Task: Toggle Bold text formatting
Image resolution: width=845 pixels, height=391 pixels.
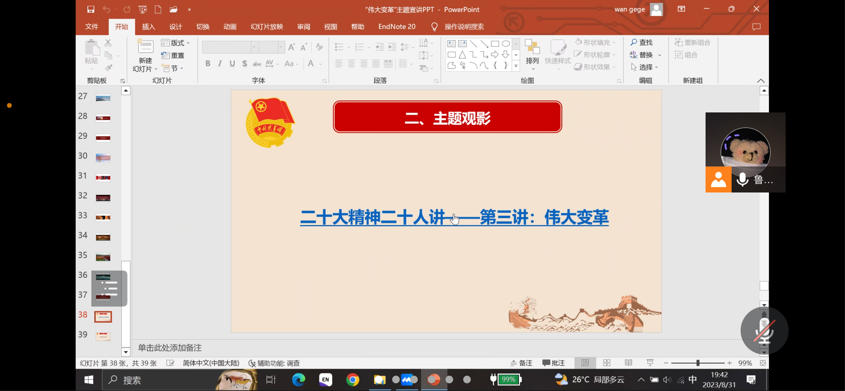Action: point(208,64)
